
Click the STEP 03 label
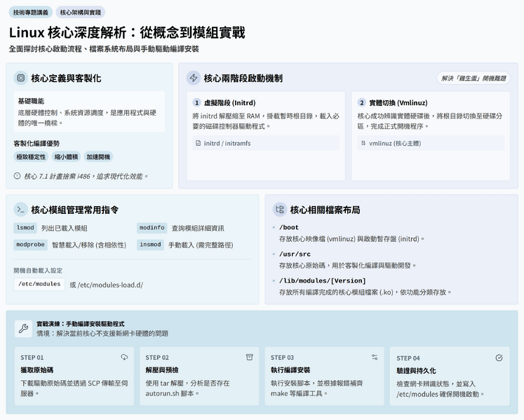pos(282,358)
